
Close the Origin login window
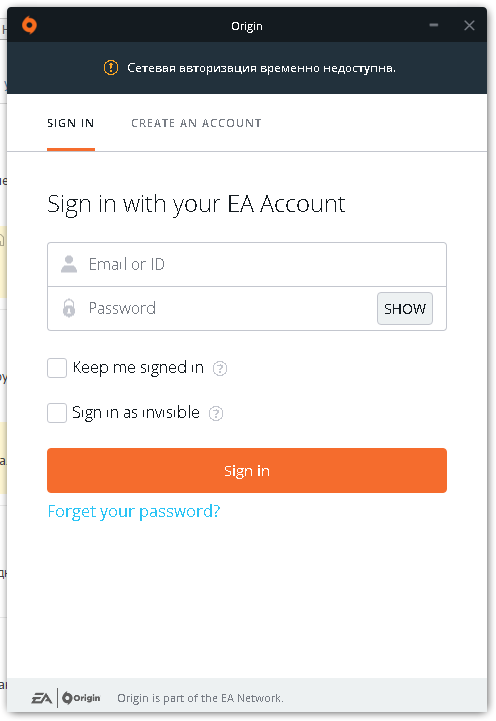[469, 25]
